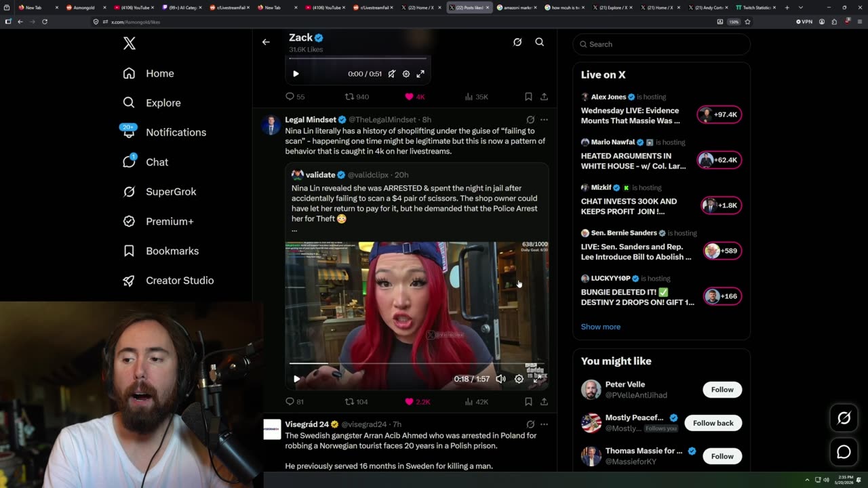Follow Thomas Massie account
The width and height of the screenshot is (868, 488).
(722, 456)
